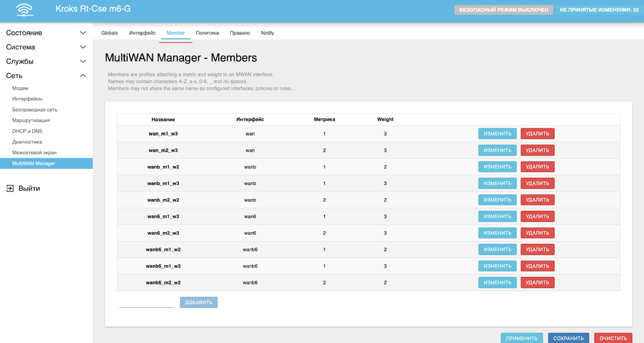Go to the Правило tab
The width and height of the screenshot is (644, 343).
coord(240,33)
